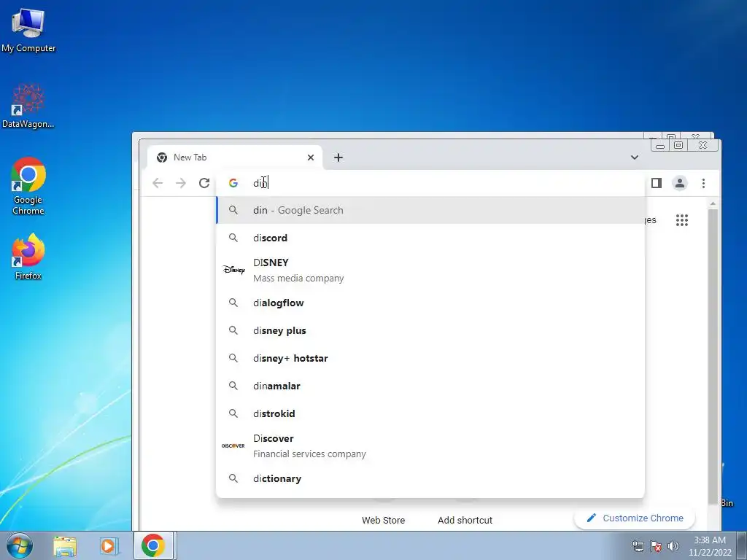Restore the front Chrome window size
Viewport: 747px width, 560px height.
click(678, 146)
